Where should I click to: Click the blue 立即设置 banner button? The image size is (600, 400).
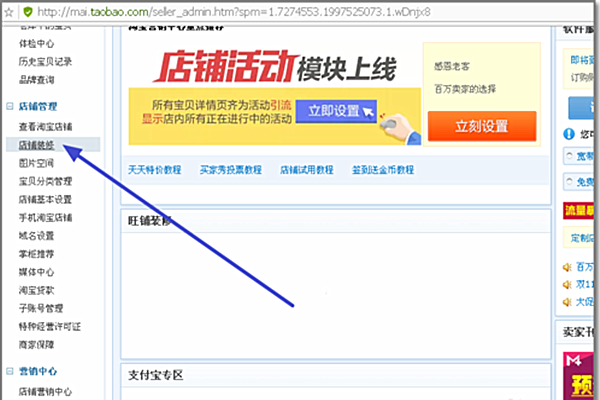pos(336,111)
